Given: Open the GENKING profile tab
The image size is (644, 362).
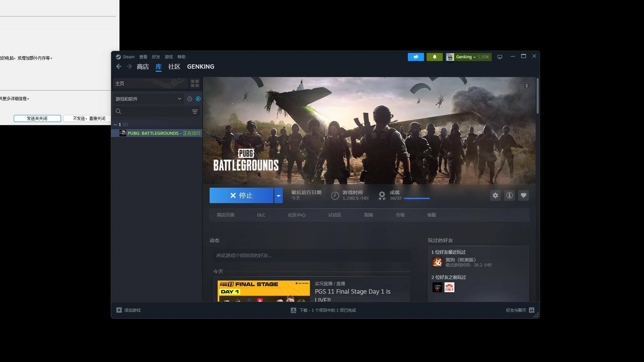Looking at the screenshot, I should (x=201, y=67).
